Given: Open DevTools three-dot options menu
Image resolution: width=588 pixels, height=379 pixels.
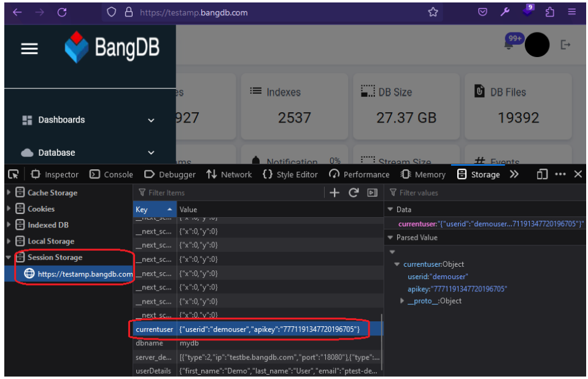Looking at the screenshot, I should pyautogui.click(x=560, y=175).
